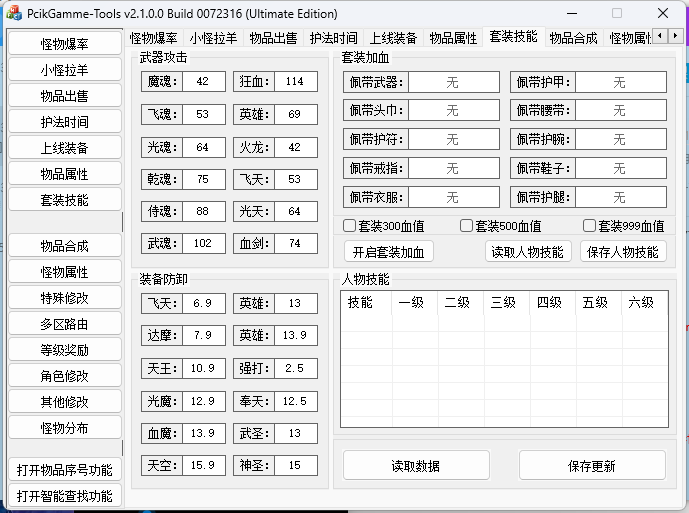Click the 天空 value field showing 15.9

(x=203, y=465)
